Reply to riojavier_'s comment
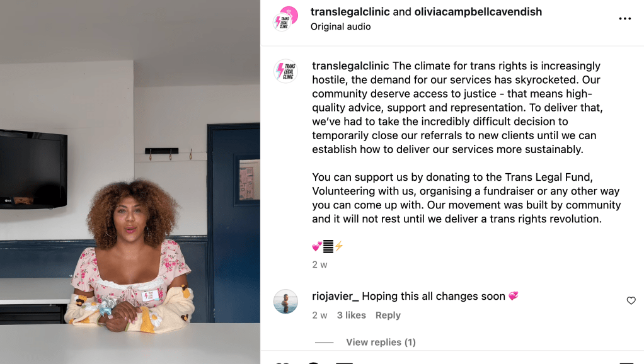644x364 pixels. (388, 315)
